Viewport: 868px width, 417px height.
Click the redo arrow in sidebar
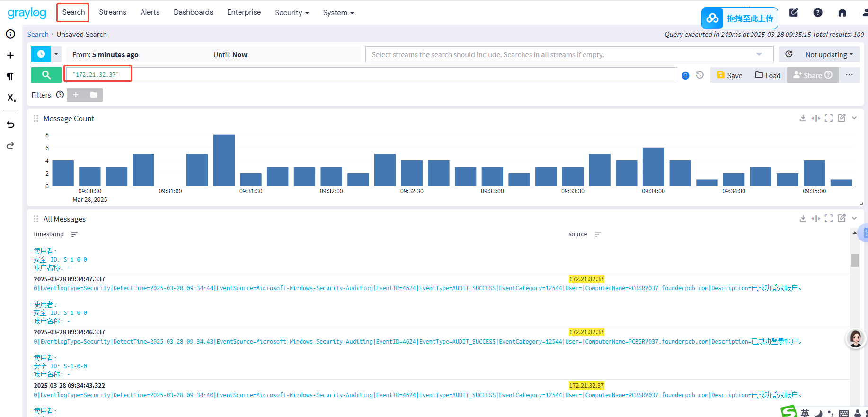coord(10,146)
